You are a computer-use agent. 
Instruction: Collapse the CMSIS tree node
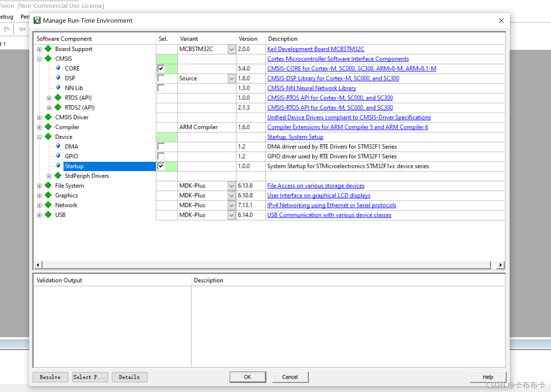[39, 59]
